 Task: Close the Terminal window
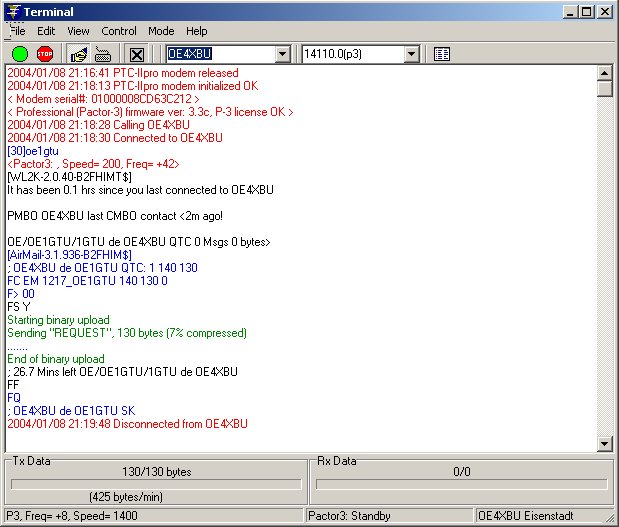pos(605,12)
